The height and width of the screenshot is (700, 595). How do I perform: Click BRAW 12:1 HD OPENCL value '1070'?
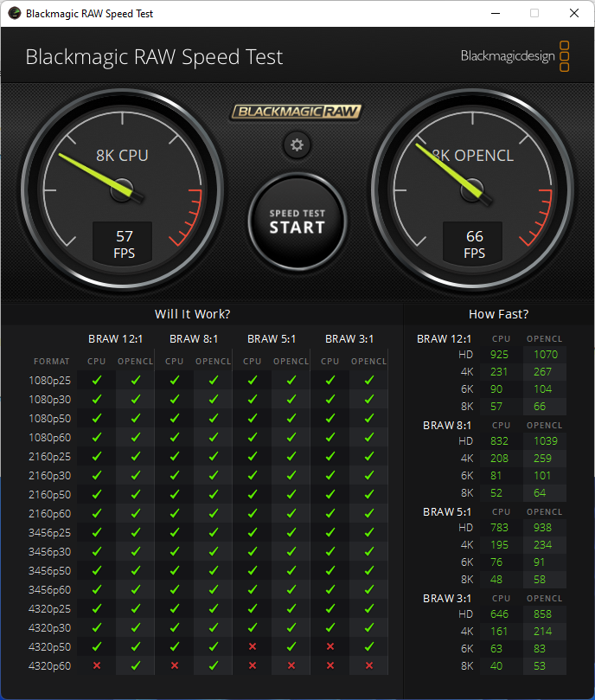click(546, 355)
